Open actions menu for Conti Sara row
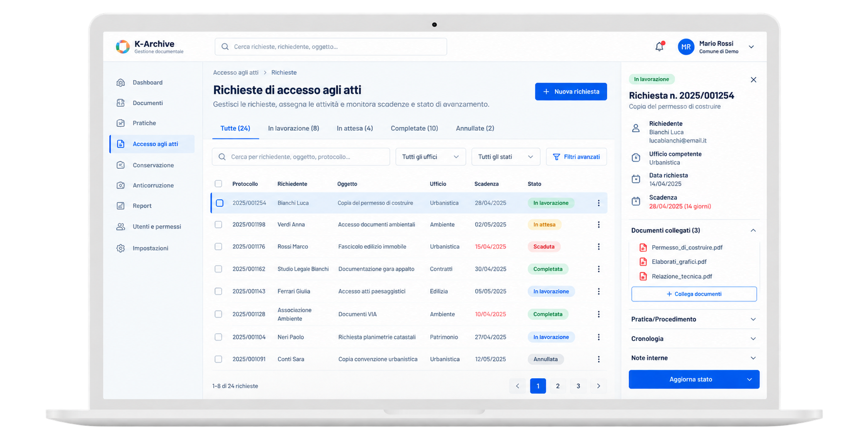This screenshot has width=868, height=434. click(x=598, y=359)
